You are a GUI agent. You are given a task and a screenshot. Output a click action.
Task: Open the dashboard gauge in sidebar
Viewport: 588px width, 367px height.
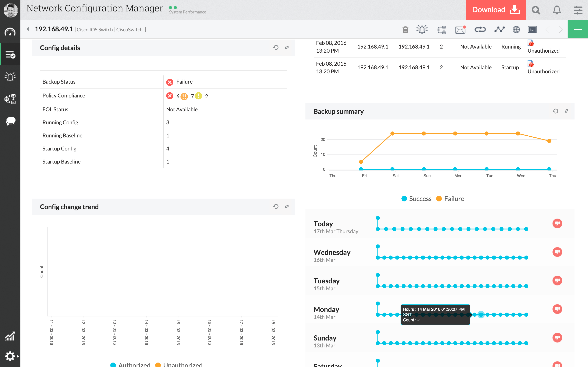click(x=10, y=32)
